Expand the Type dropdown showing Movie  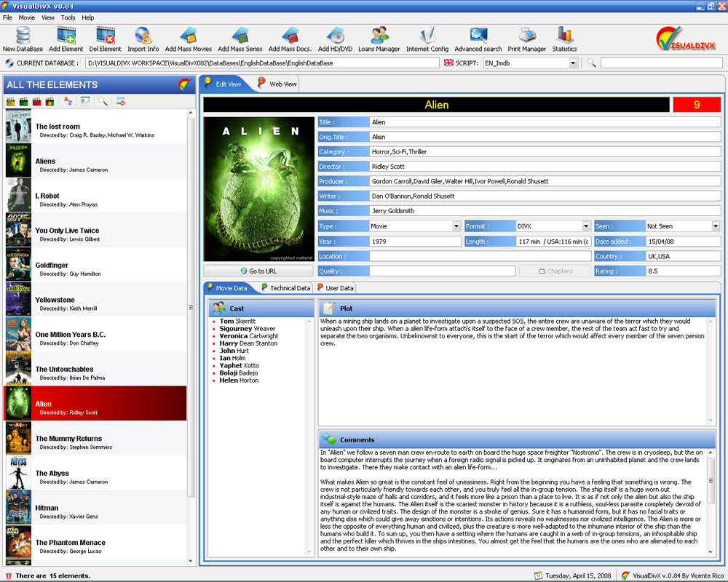point(456,226)
